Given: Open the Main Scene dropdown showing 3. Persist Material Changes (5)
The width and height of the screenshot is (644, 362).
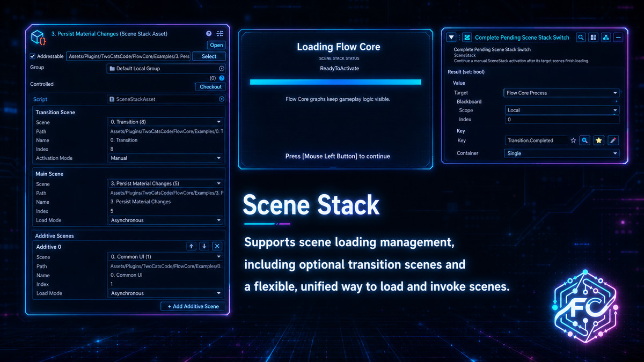Looking at the screenshot, I should (165, 183).
